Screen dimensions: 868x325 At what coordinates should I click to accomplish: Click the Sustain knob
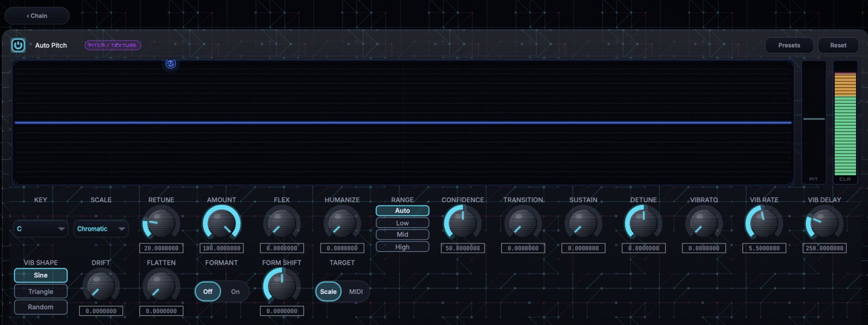583,223
